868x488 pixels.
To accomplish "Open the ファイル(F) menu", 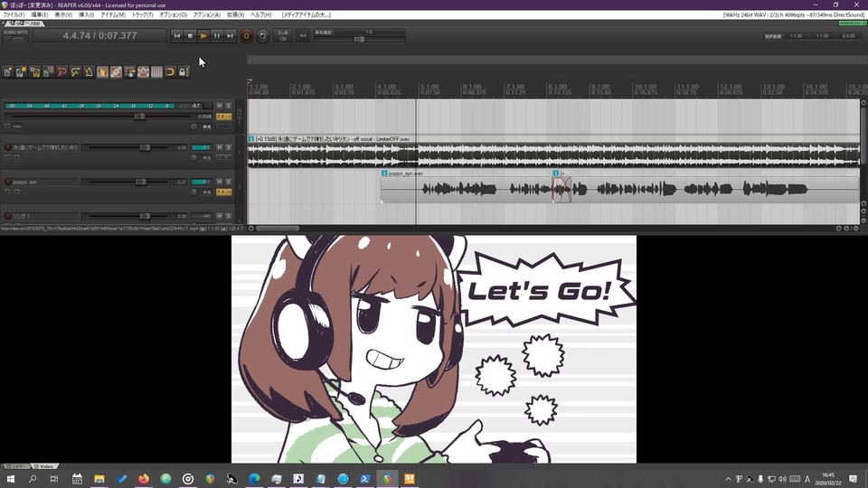I will tap(14, 15).
